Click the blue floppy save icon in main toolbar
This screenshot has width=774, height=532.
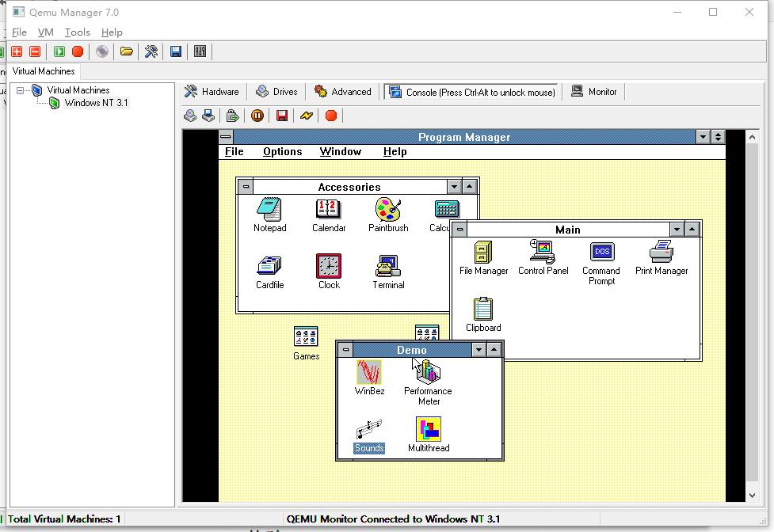pyautogui.click(x=176, y=51)
